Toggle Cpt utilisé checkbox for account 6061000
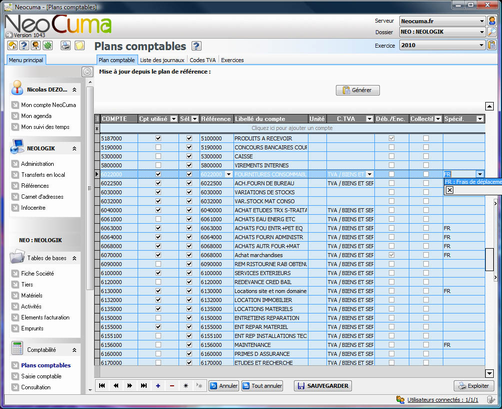 (x=158, y=219)
